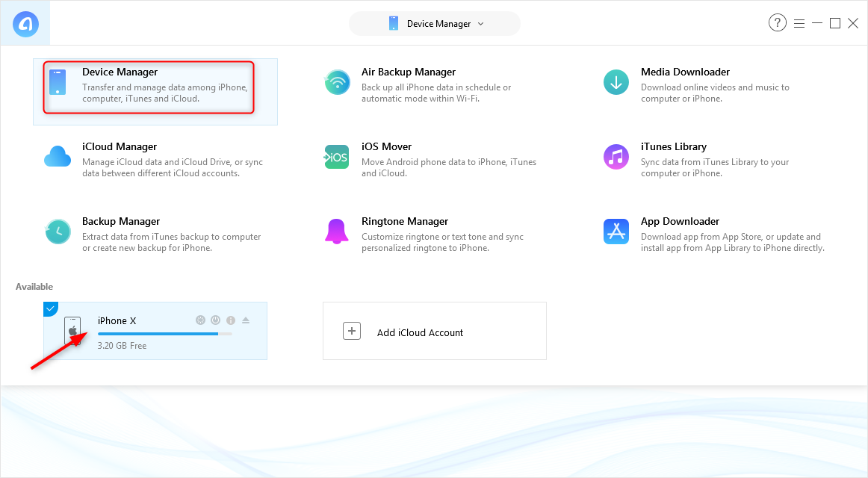The height and width of the screenshot is (478, 868).
Task: Open the Device Manager dropdown at top
Action: click(435, 24)
